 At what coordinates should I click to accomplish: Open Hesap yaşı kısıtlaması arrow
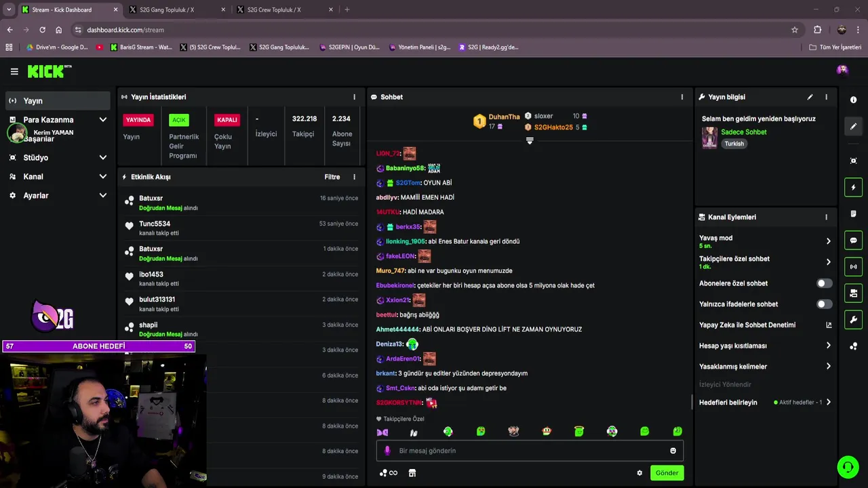(828, 346)
